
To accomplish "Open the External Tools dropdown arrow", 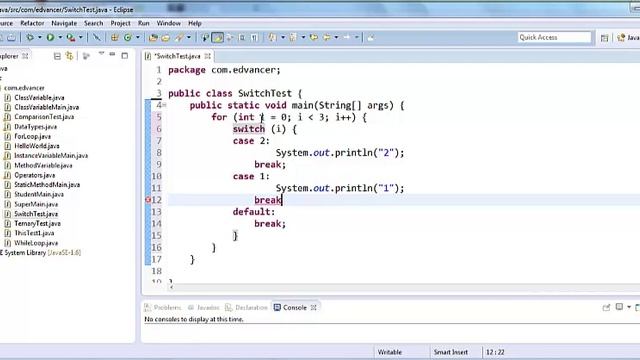I will pos(81,38).
